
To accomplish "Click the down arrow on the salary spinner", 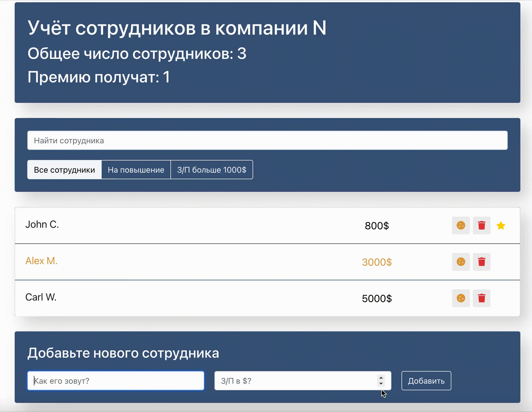I will (381, 383).
